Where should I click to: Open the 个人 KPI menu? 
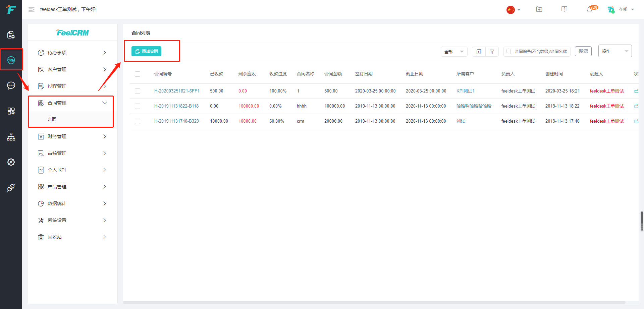click(x=72, y=170)
